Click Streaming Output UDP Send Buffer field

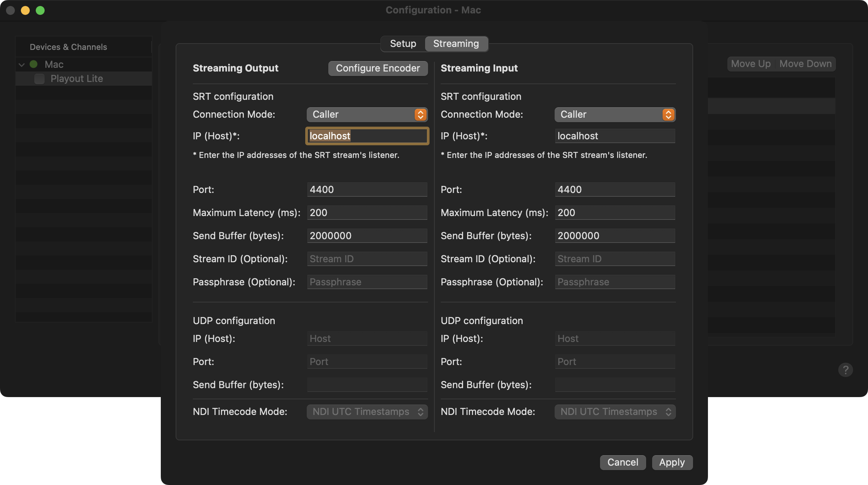pos(367,385)
